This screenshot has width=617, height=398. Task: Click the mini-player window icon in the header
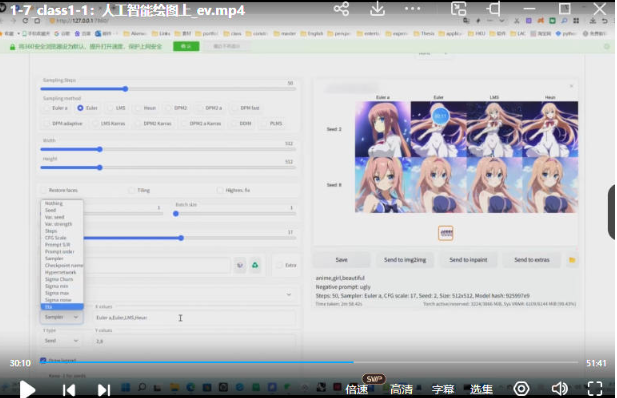coord(459,9)
